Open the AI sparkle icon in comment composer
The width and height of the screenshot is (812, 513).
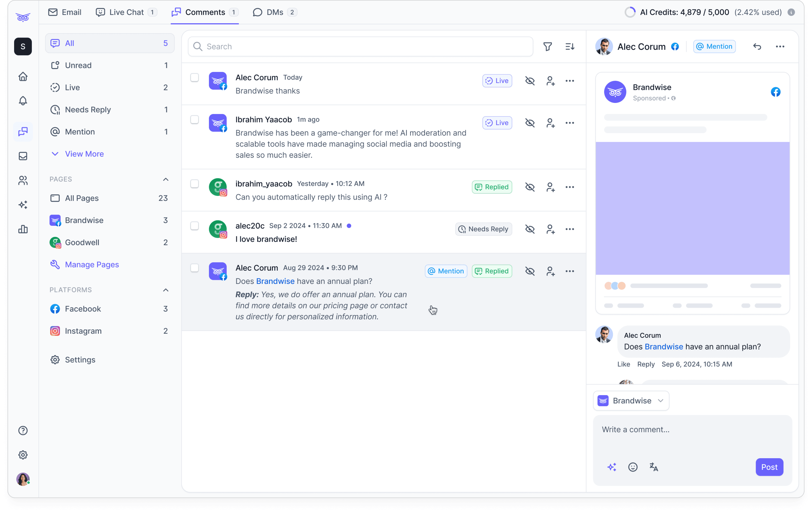pyautogui.click(x=612, y=467)
